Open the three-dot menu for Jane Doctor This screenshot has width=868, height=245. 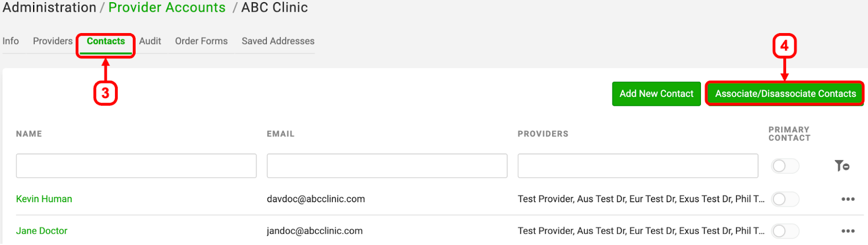[x=848, y=231]
